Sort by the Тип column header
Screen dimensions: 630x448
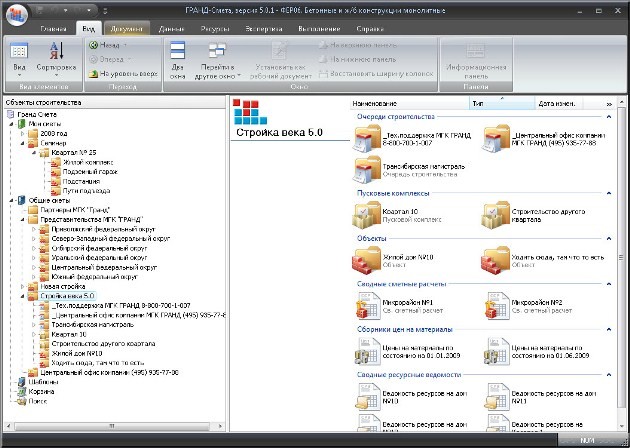[x=502, y=103]
